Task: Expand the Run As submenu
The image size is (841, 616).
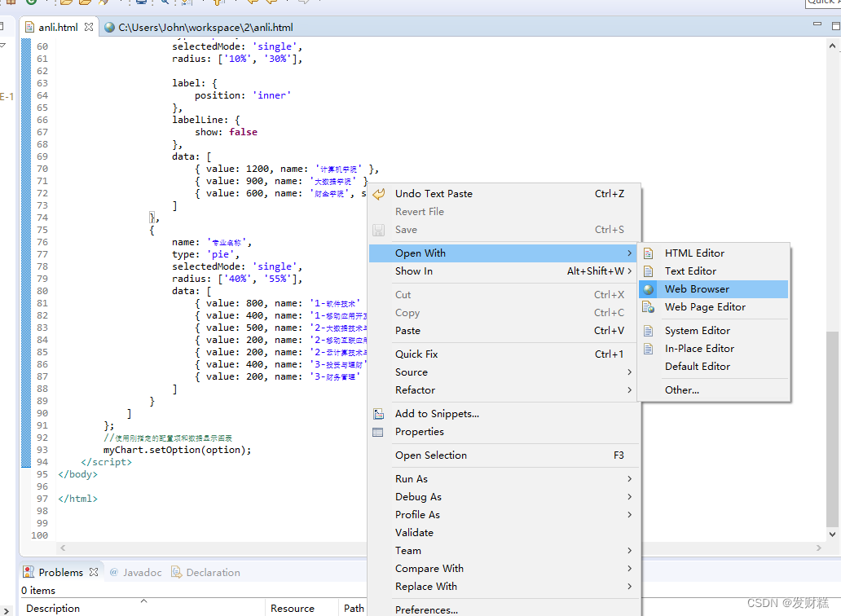Action: click(411, 478)
